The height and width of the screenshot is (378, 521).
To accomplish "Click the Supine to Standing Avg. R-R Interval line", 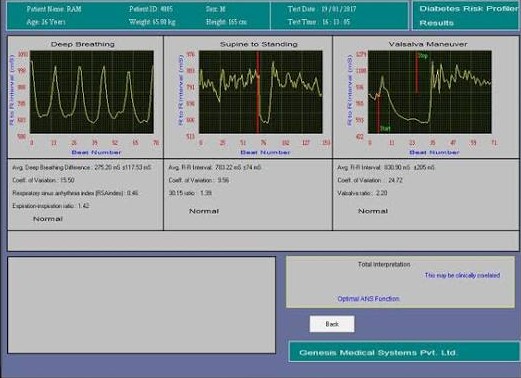I will point(215,167).
